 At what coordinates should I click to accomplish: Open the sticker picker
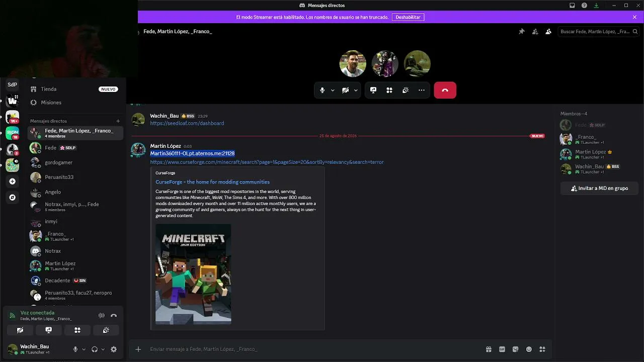point(516,349)
